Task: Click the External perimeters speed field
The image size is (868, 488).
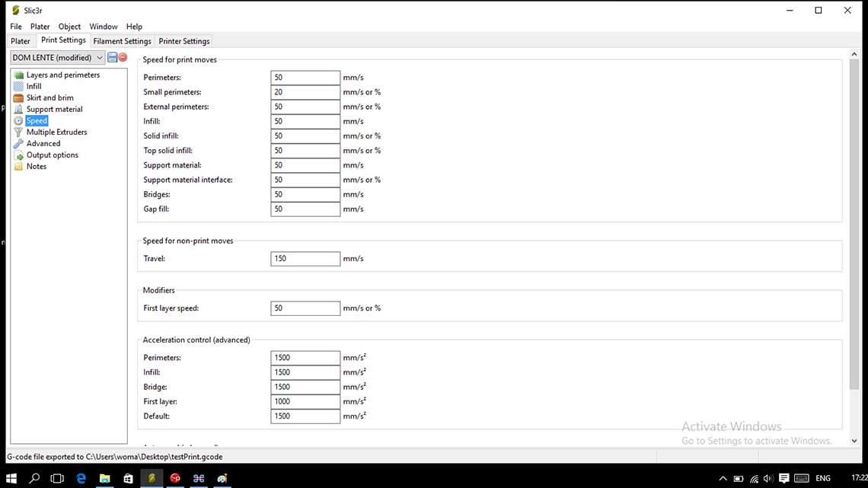Action: [305, 107]
